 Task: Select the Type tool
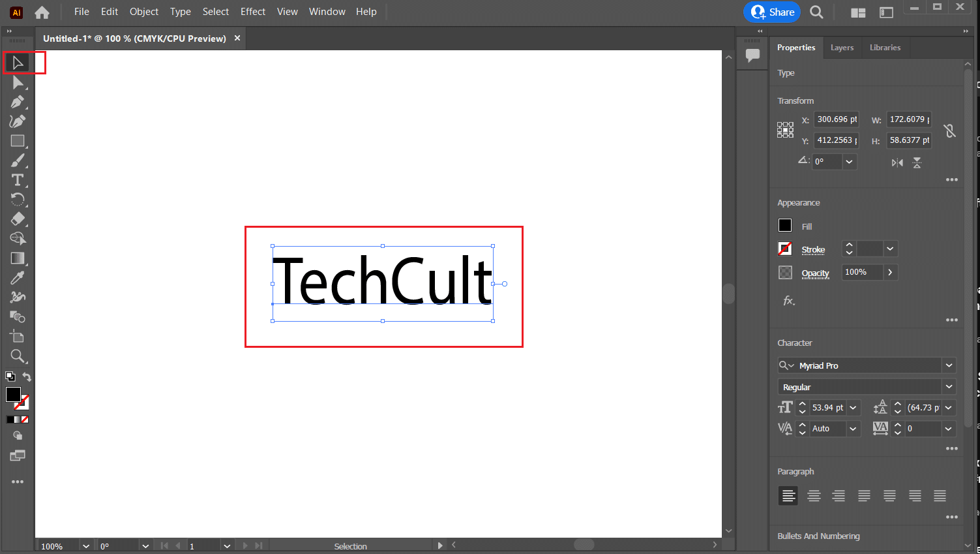tap(18, 180)
